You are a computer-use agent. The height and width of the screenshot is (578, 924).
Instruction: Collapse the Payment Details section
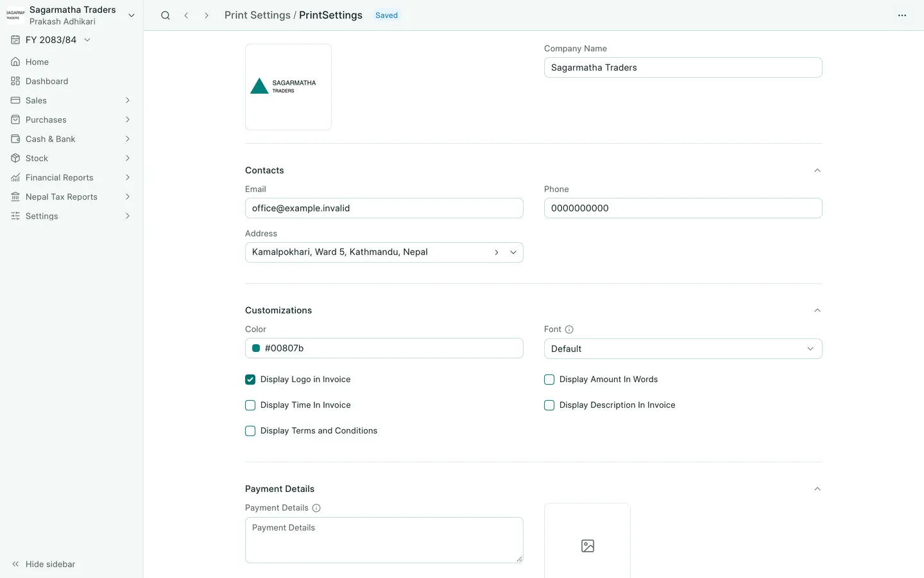(x=817, y=489)
